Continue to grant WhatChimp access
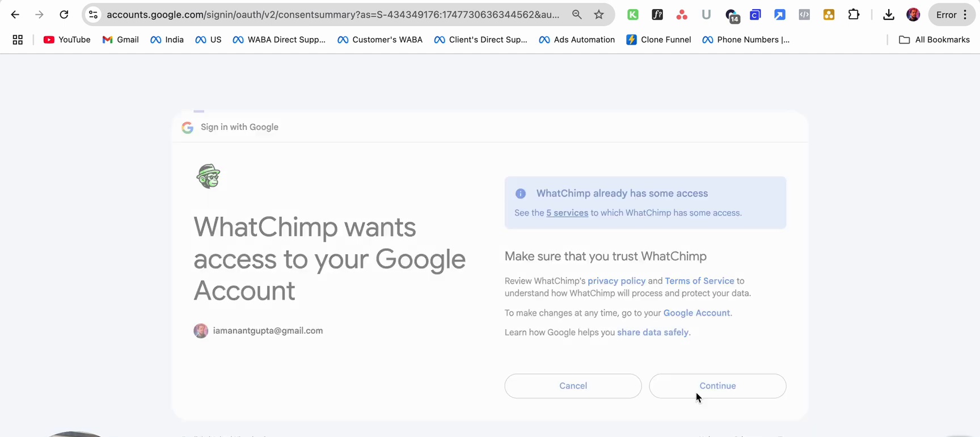The width and height of the screenshot is (980, 437). click(x=717, y=386)
